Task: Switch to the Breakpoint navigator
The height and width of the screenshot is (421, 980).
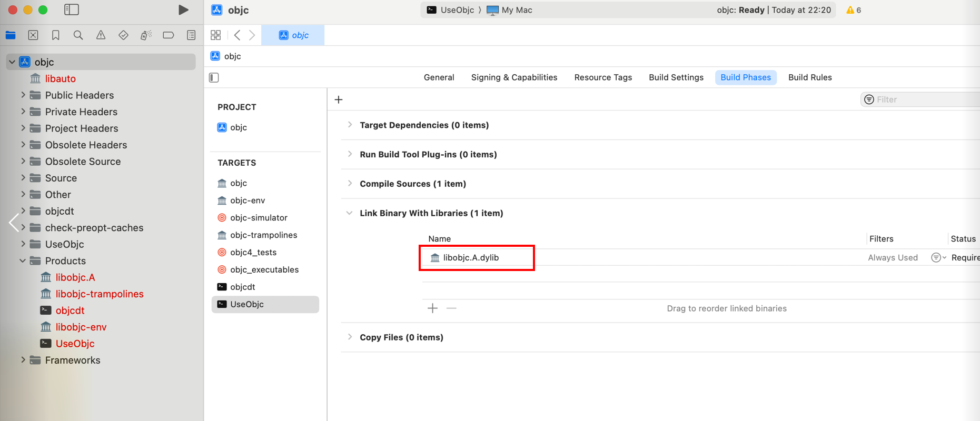Action: (169, 35)
